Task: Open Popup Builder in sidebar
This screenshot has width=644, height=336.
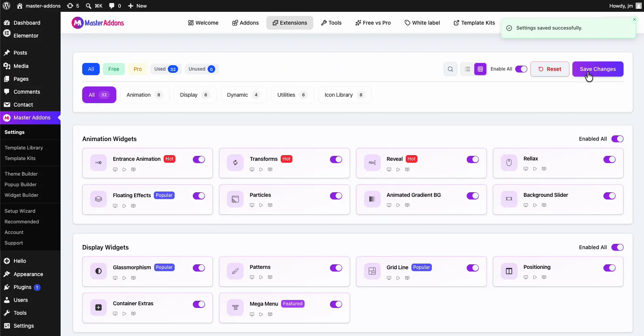Action: [20, 184]
